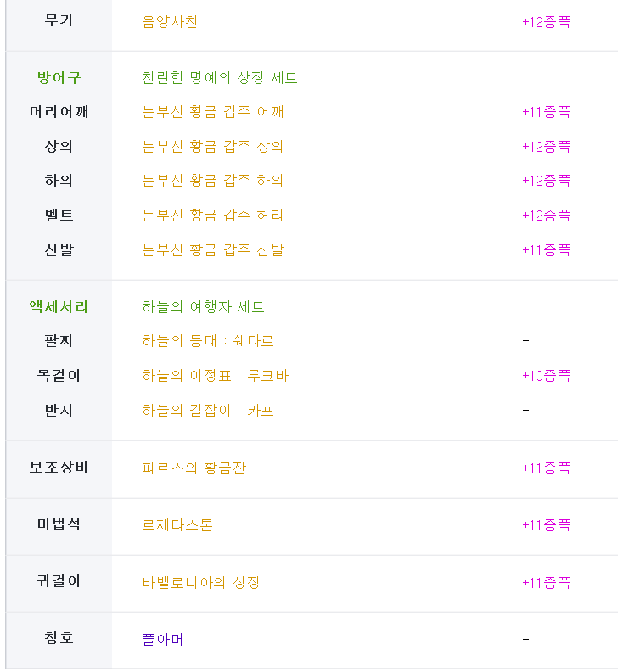
Task: Click the necklace's +10증폭 value
Action: [547, 376]
